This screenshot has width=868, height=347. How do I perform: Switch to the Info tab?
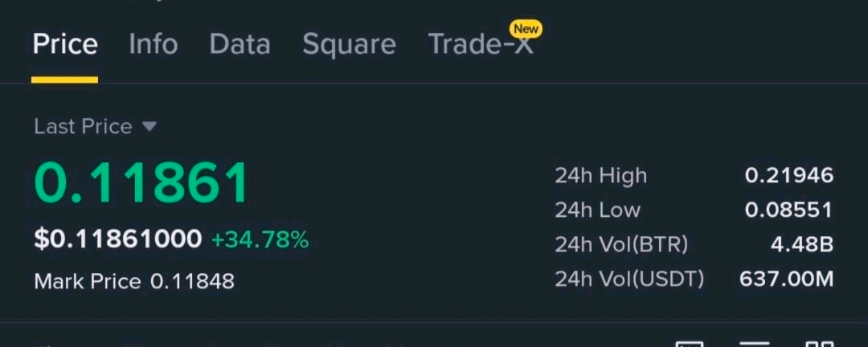tap(154, 44)
